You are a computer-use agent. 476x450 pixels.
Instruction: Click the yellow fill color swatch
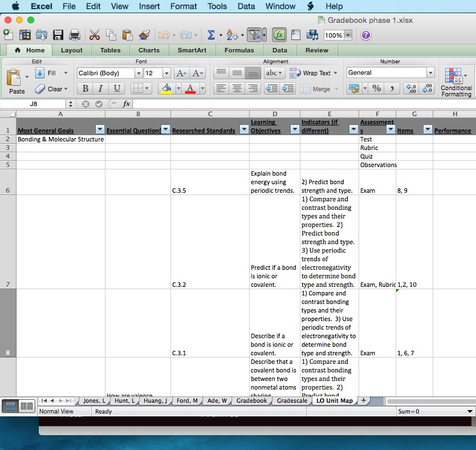point(166,88)
